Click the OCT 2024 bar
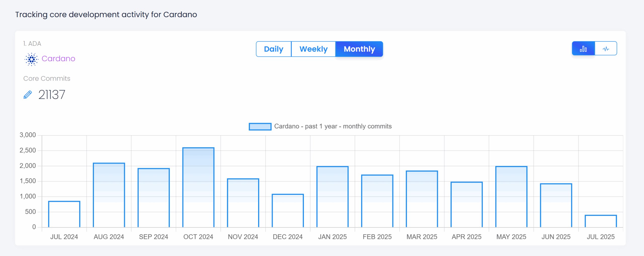The image size is (644, 256). tap(198, 188)
